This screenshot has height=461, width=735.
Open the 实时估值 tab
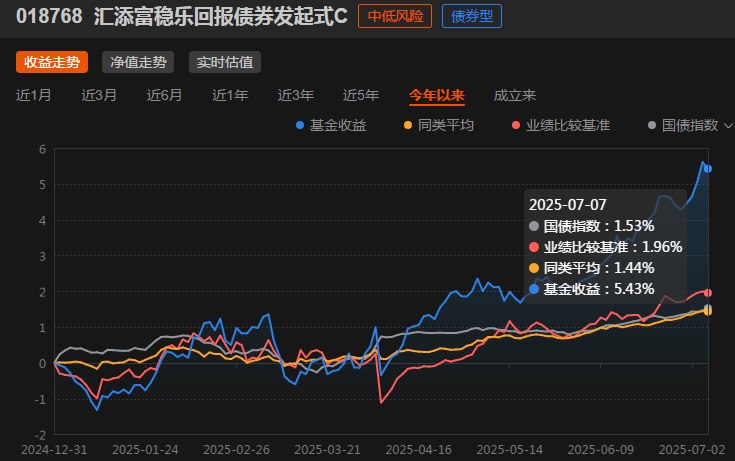coord(225,62)
